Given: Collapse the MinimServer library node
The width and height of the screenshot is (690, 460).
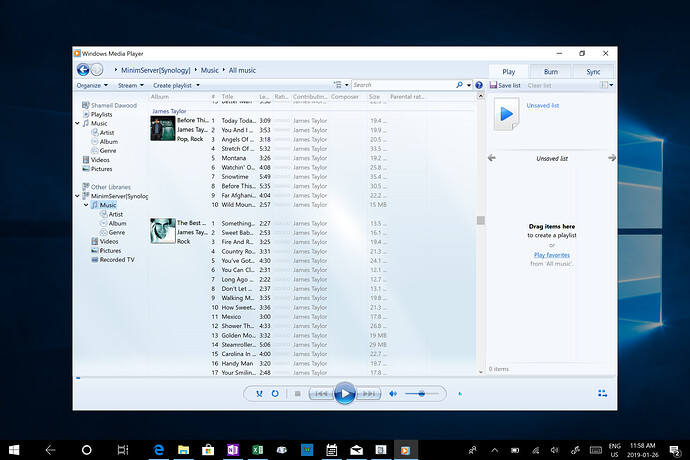Looking at the screenshot, I should point(77,196).
